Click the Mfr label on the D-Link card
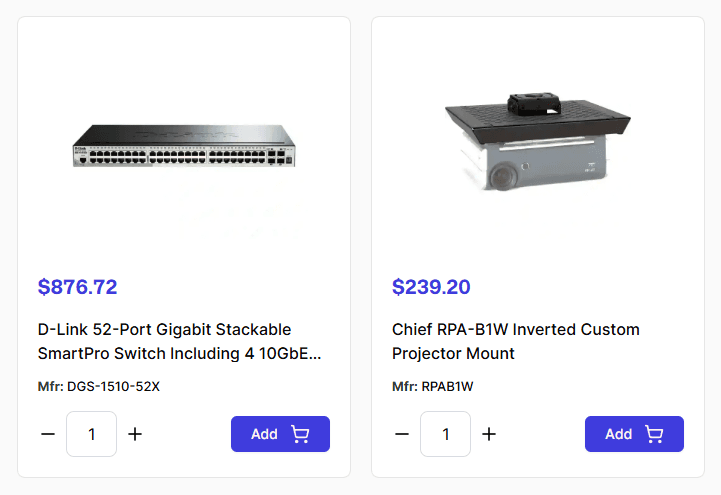 click(50, 386)
